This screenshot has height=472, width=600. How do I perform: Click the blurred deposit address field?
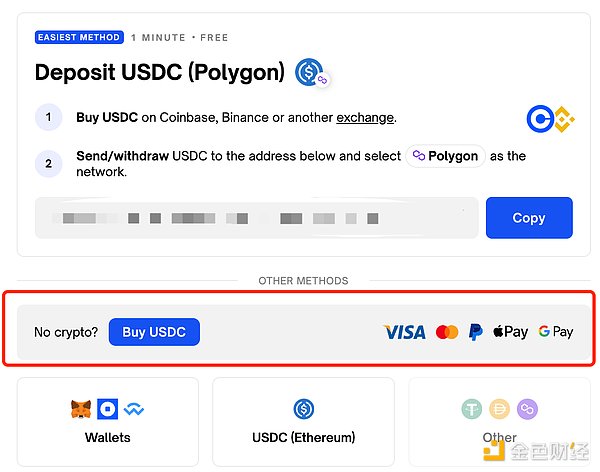coord(257,218)
